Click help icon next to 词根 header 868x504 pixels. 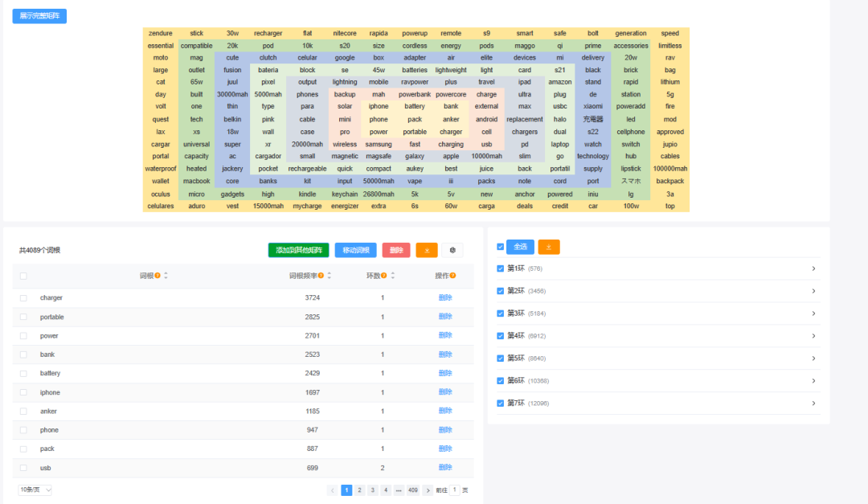point(158,276)
